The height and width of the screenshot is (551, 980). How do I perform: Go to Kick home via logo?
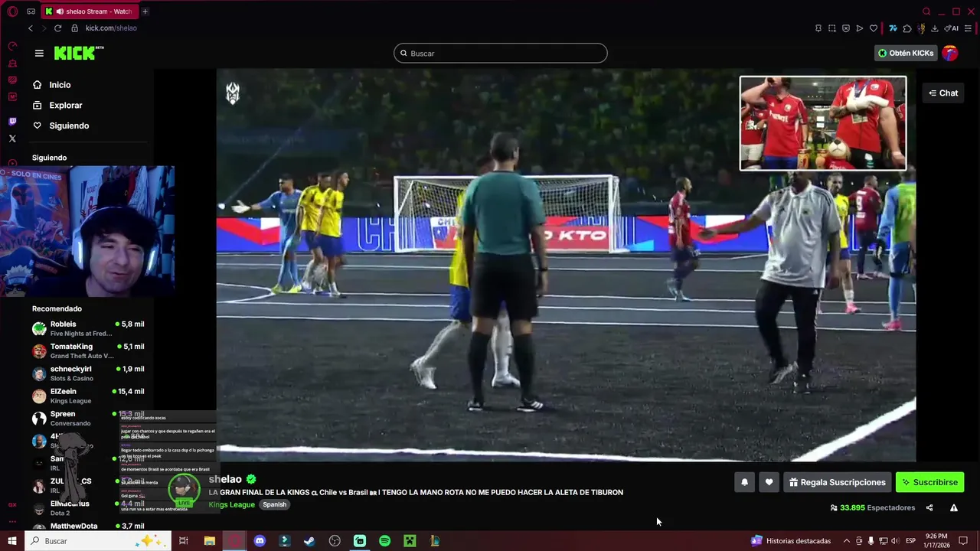[x=78, y=53]
